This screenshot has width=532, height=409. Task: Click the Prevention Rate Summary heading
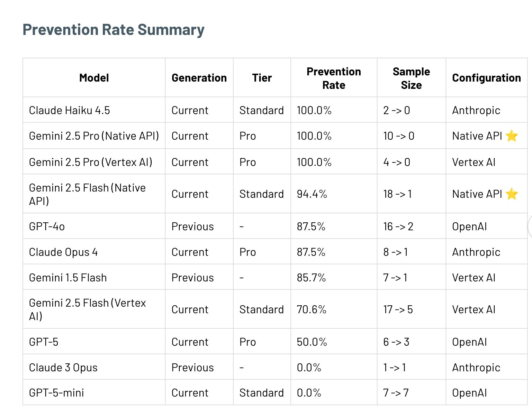coord(114,30)
